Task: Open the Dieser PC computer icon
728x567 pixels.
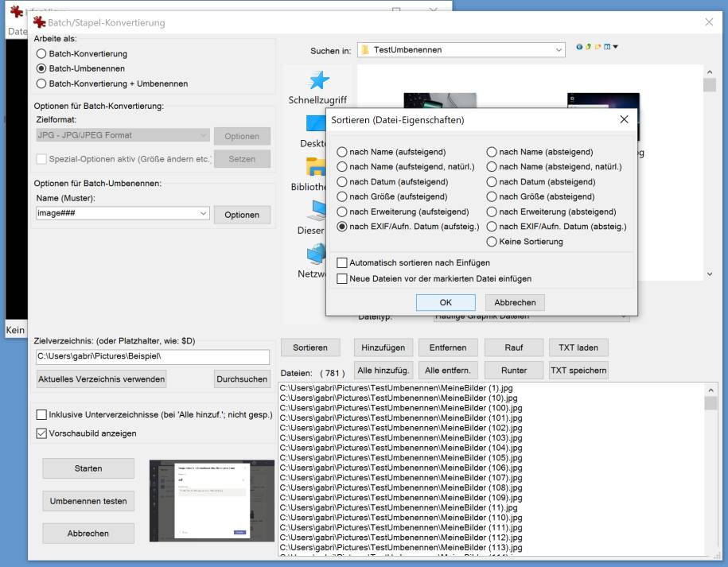Action: pos(317,210)
